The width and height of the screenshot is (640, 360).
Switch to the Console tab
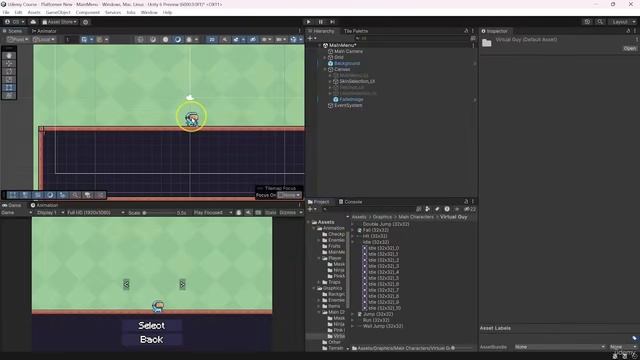tap(350, 202)
